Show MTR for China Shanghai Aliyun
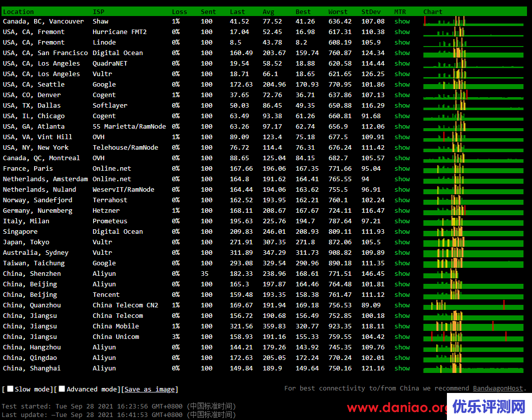This screenshot has width=532, height=420. [402, 368]
